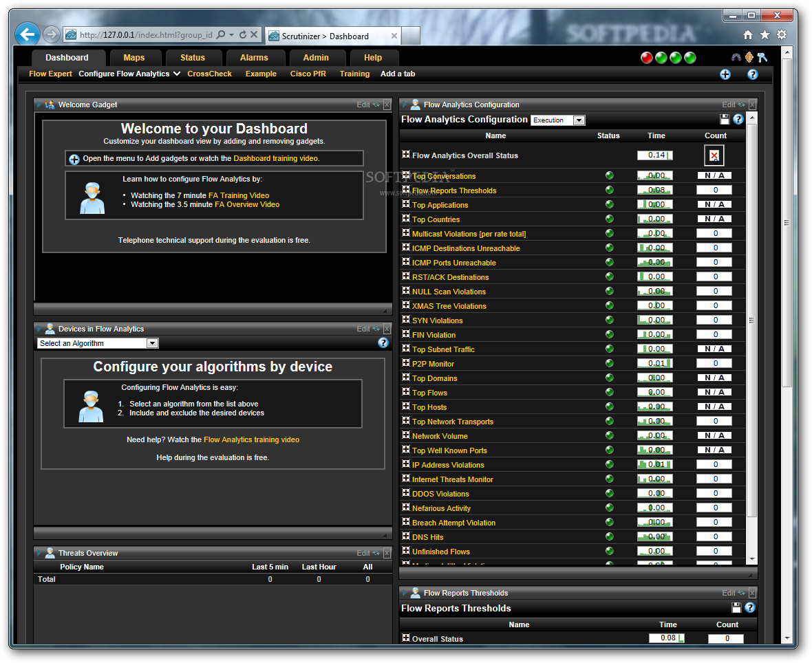The height and width of the screenshot is (663, 812).
Task: Open the Internet Threats Monitor link
Action: (453, 480)
